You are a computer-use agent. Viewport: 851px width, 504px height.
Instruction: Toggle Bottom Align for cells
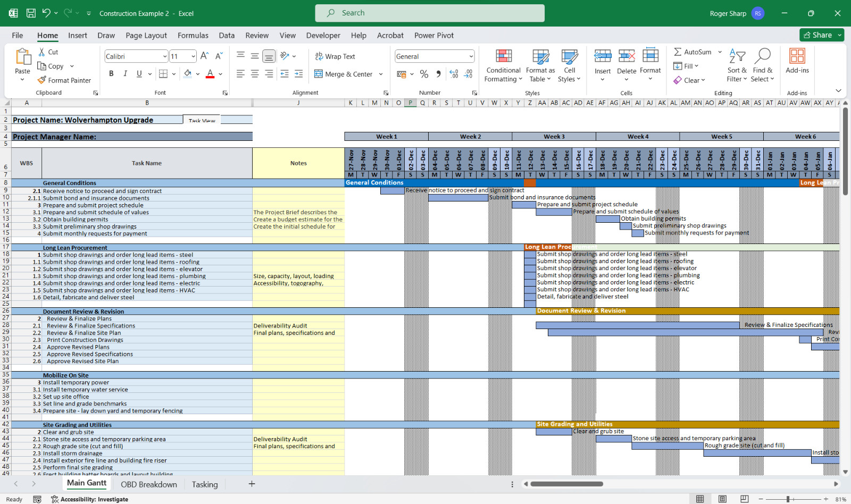pyautogui.click(x=269, y=56)
